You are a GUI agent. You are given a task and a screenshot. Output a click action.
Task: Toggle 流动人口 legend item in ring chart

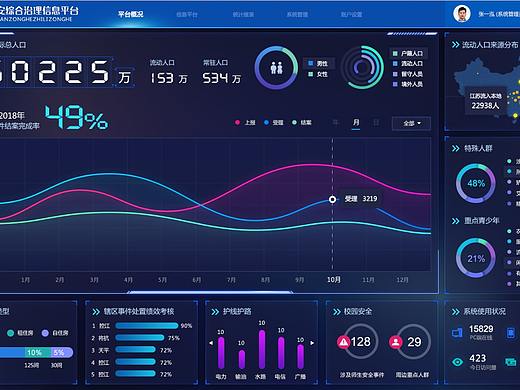(x=408, y=63)
